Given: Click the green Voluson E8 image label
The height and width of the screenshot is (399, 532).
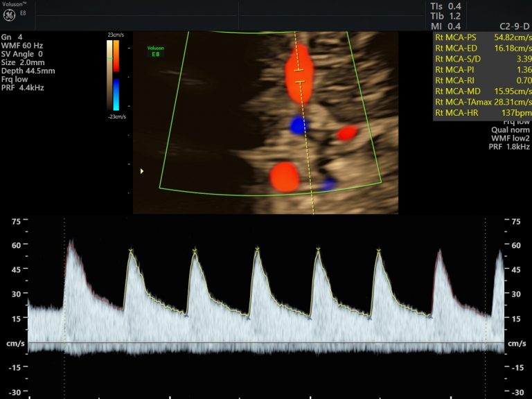Looking at the screenshot, I should point(155,51).
